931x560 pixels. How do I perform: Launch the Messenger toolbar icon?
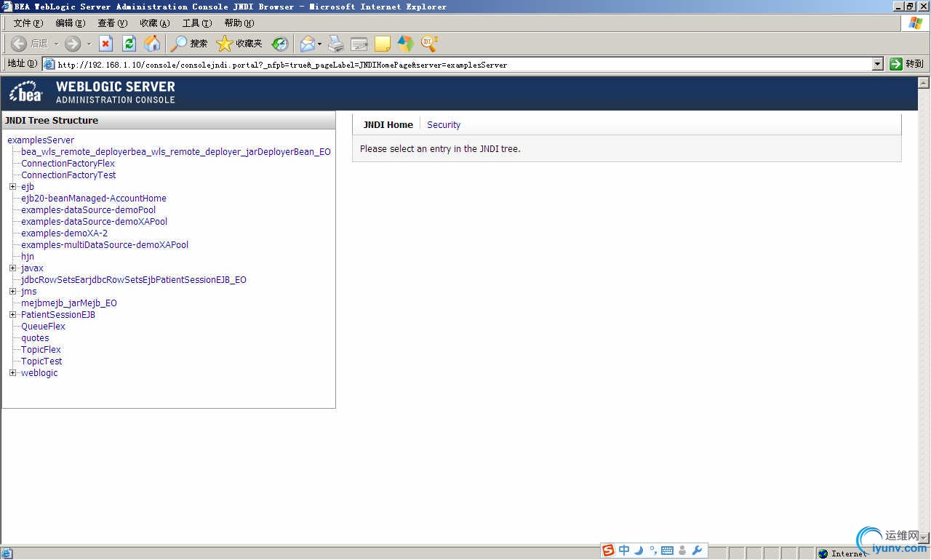(x=406, y=44)
